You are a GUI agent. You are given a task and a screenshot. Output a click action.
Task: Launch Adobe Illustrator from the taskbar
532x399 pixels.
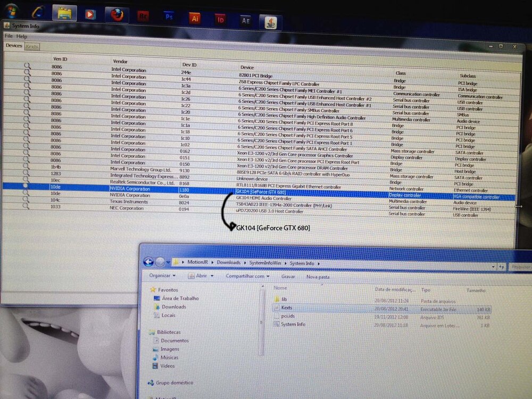(x=195, y=18)
